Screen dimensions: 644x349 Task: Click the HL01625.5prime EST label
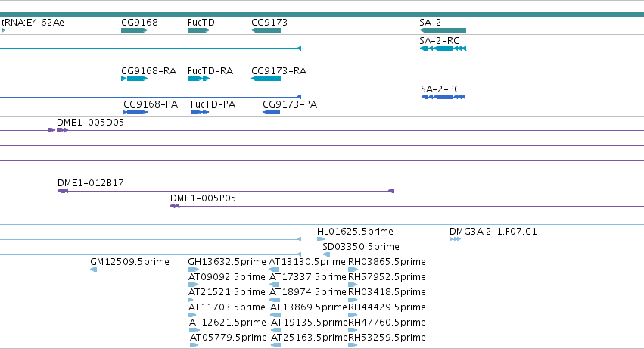355,232
